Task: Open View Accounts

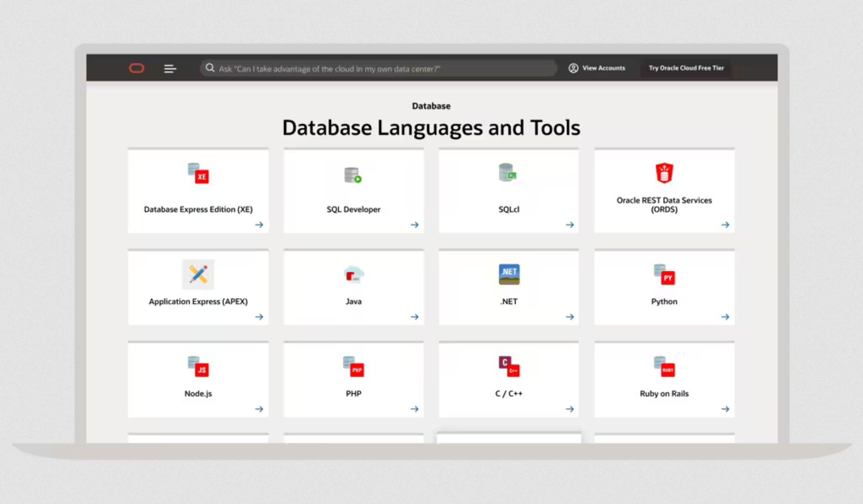Action: click(x=597, y=68)
